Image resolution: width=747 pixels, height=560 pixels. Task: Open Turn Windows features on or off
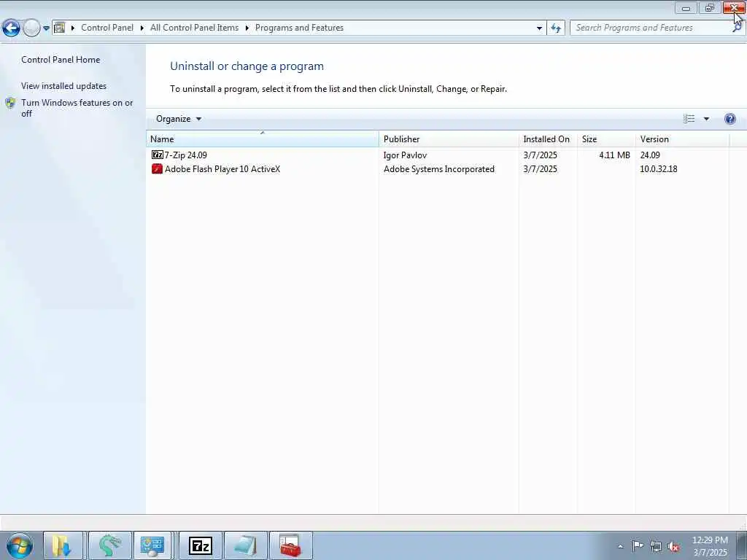pos(77,108)
